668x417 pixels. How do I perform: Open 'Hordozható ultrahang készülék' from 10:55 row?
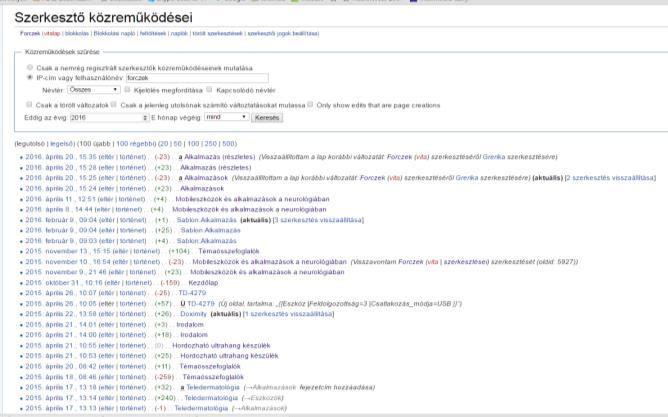tap(221, 345)
